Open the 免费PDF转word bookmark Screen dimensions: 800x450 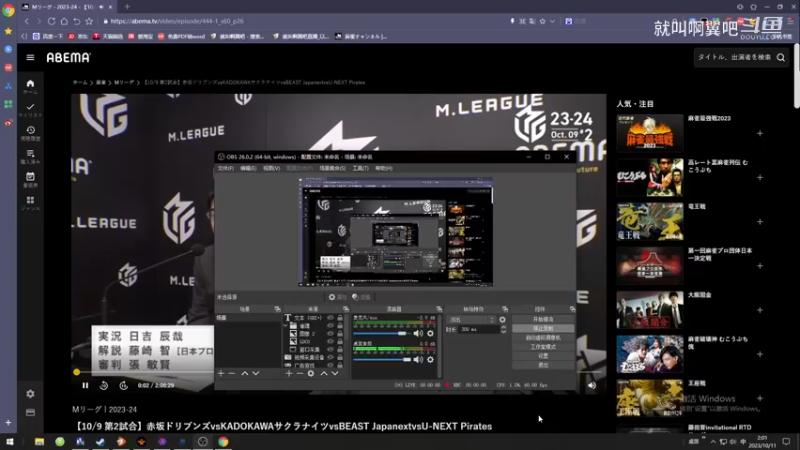tap(181, 36)
